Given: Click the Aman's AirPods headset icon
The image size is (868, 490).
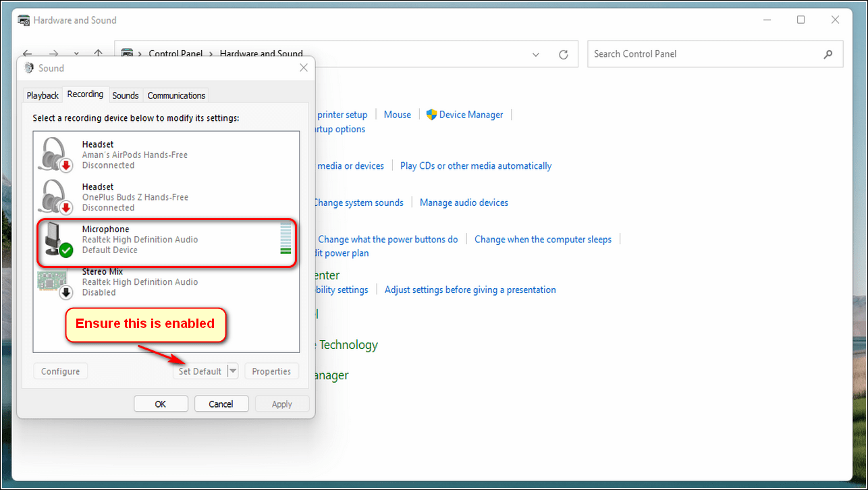Looking at the screenshot, I should pyautogui.click(x=55, y=155).
